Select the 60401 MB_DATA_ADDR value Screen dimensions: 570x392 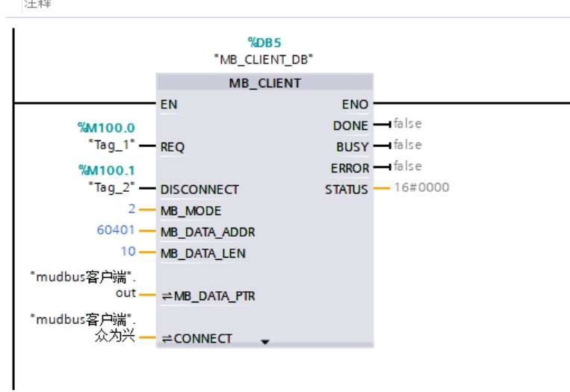(x=116, y=230)
